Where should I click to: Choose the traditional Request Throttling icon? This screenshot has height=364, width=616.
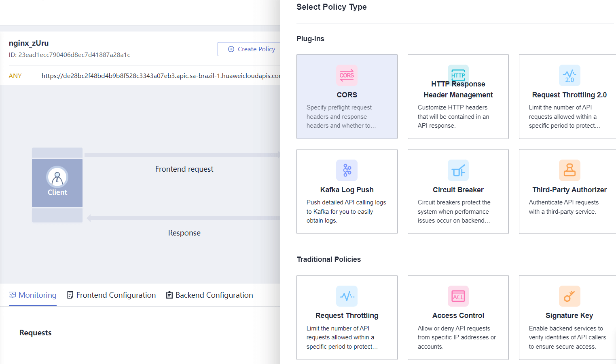tap(347, 296)
